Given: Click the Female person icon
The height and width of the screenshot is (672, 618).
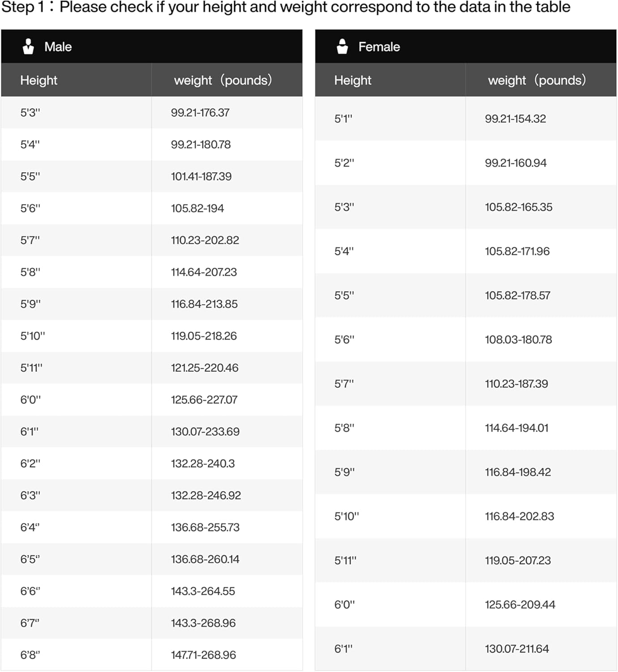Looking at the screenshot, I should pyautogui.click(x=342, y=47).
